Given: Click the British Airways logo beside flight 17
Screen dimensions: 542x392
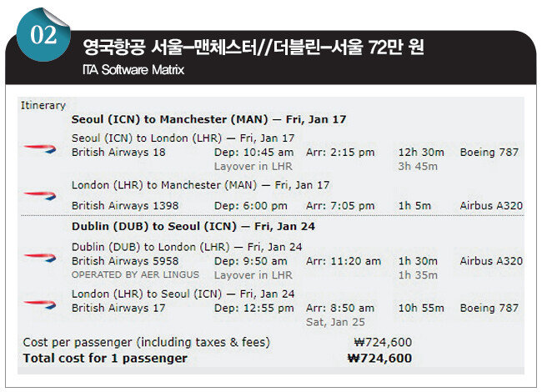Looking at the screenshot, I should 39,304.
